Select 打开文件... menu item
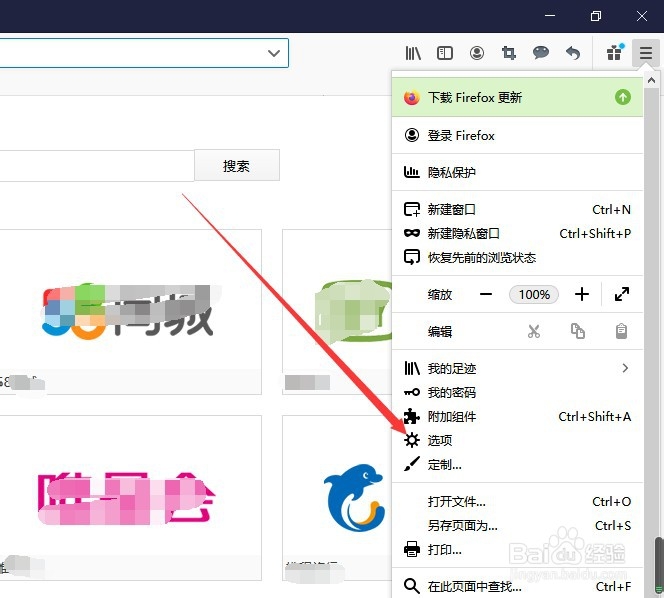The image size is (664, 598). click(517, 501)
